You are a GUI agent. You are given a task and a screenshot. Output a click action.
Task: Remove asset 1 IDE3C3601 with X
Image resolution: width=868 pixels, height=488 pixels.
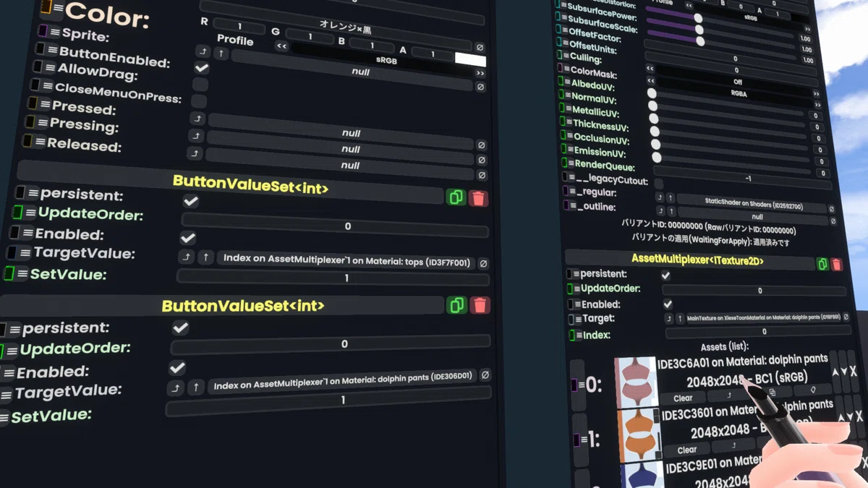[859, 418]
